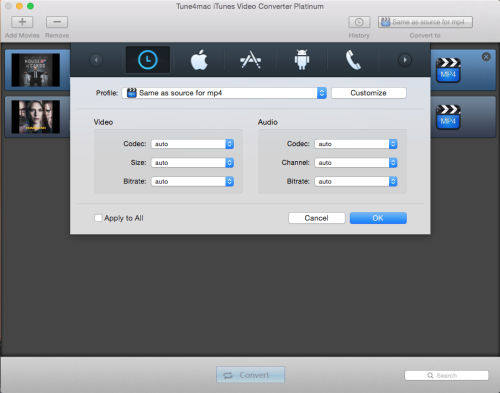
Task: Click the Customize button
Action: [x=369, y=93]
